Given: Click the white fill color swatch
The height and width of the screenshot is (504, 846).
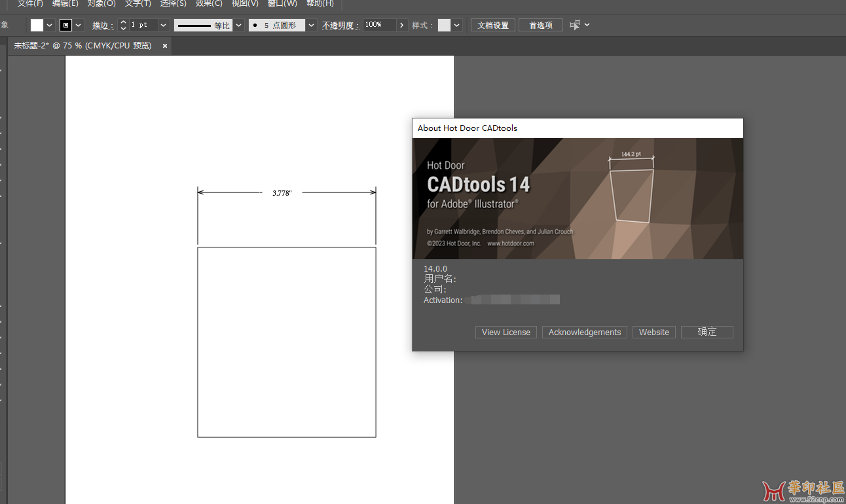Looking at the screenshot, I should 37,25.
